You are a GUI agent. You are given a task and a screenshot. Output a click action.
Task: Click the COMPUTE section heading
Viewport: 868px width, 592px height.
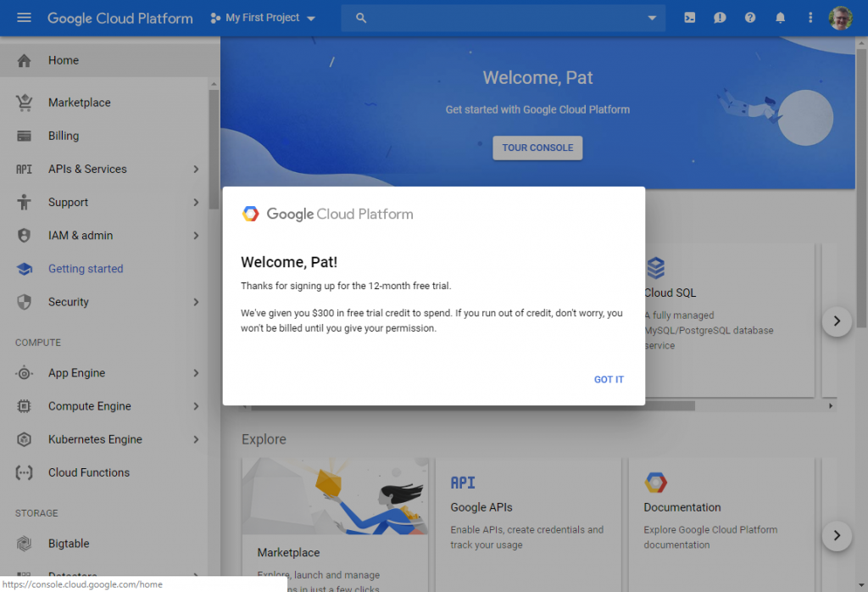click(38, 343)
